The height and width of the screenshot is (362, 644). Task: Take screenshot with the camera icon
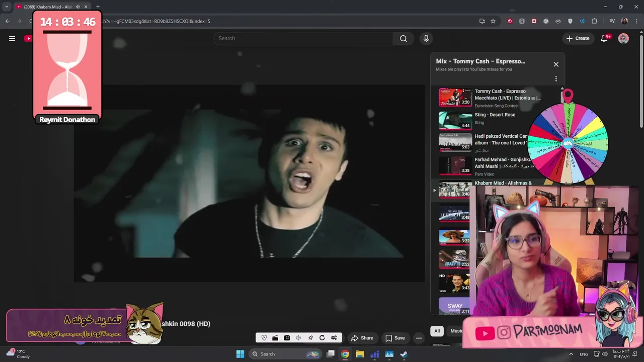[287, 338]
